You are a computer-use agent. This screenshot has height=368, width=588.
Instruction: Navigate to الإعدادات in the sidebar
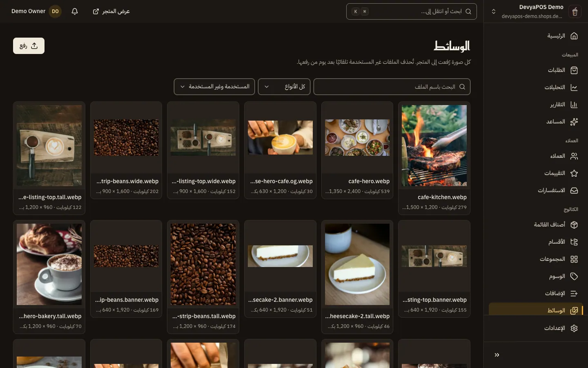(536, 328)
